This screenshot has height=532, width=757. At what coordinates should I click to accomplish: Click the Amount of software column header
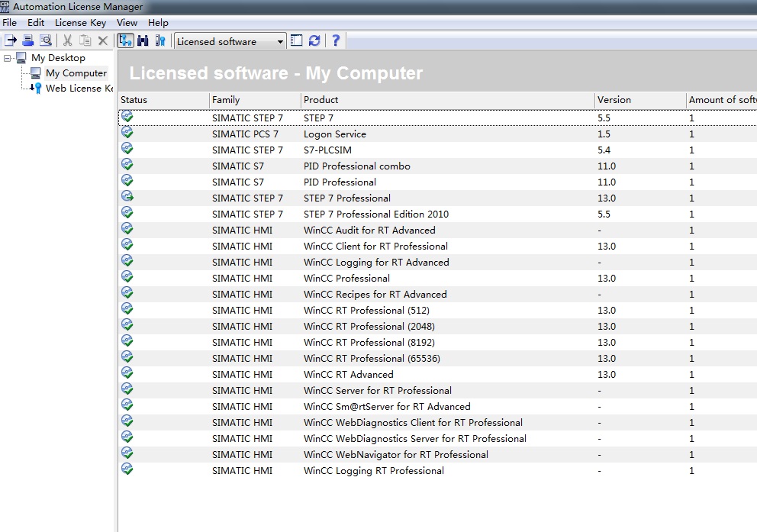click(722, 100)
